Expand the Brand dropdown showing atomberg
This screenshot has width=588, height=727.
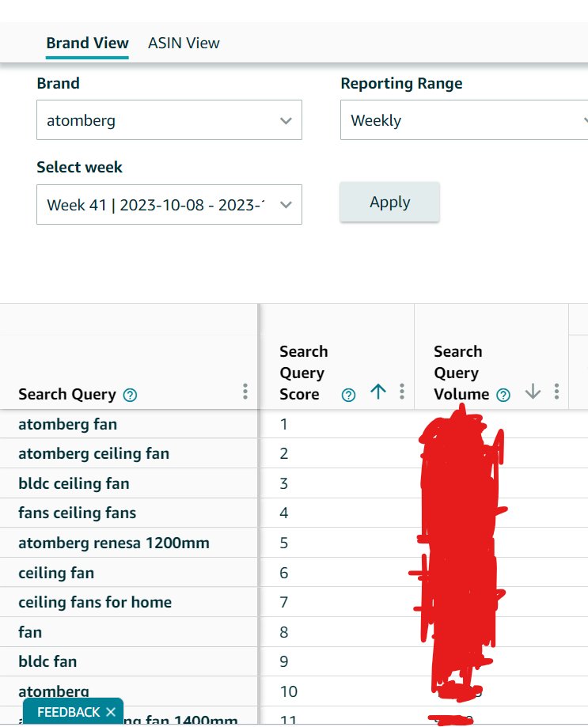tap(169, 120)
